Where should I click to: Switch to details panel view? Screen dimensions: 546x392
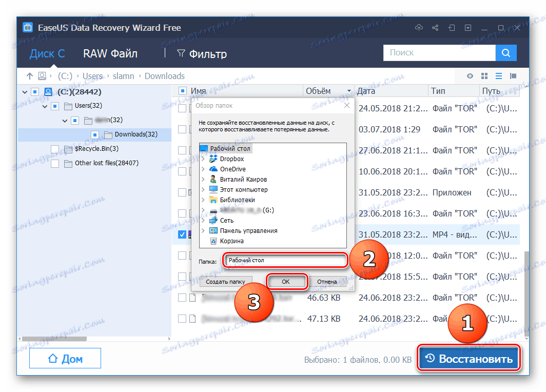[x=513, y=76]
